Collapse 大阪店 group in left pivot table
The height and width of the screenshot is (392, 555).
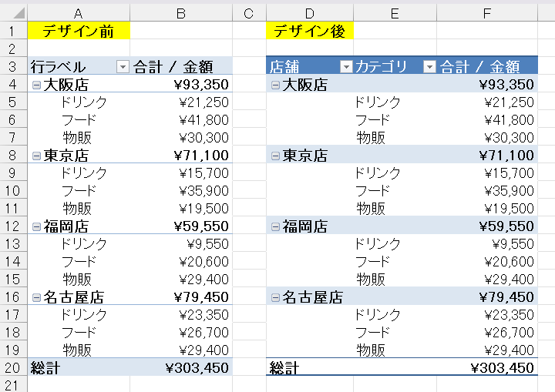click(36, 85)
